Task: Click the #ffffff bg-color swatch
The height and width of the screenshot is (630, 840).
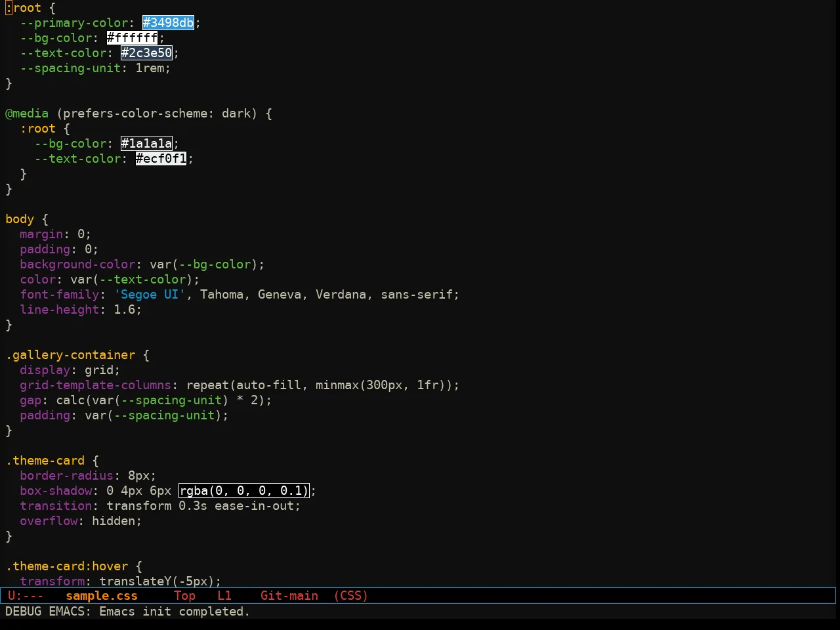Action: 133,38
